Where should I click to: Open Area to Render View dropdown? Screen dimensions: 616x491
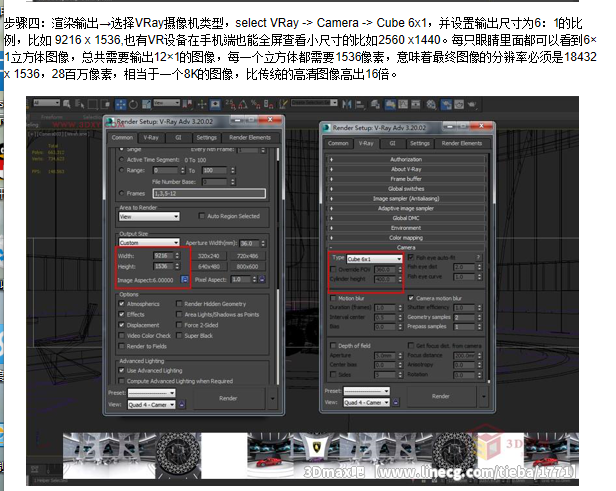(x=149, y=216)
